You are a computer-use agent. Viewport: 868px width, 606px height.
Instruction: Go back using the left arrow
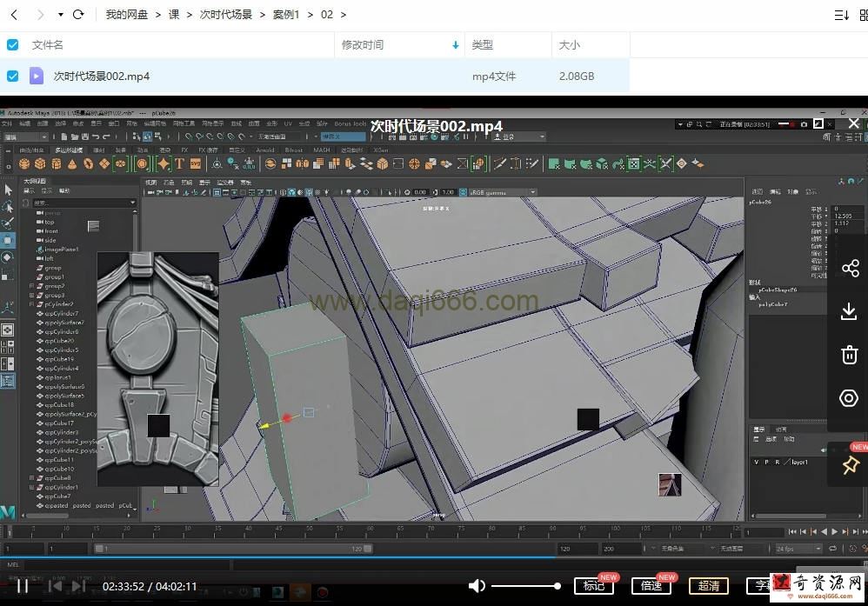(15, 15)
